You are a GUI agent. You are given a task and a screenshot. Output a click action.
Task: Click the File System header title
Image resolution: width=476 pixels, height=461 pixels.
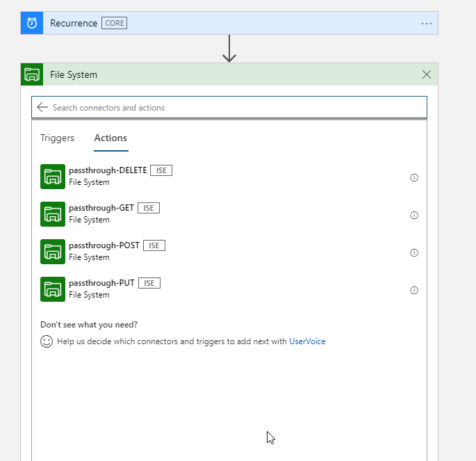pyautogui.click(x=74, y=74)
